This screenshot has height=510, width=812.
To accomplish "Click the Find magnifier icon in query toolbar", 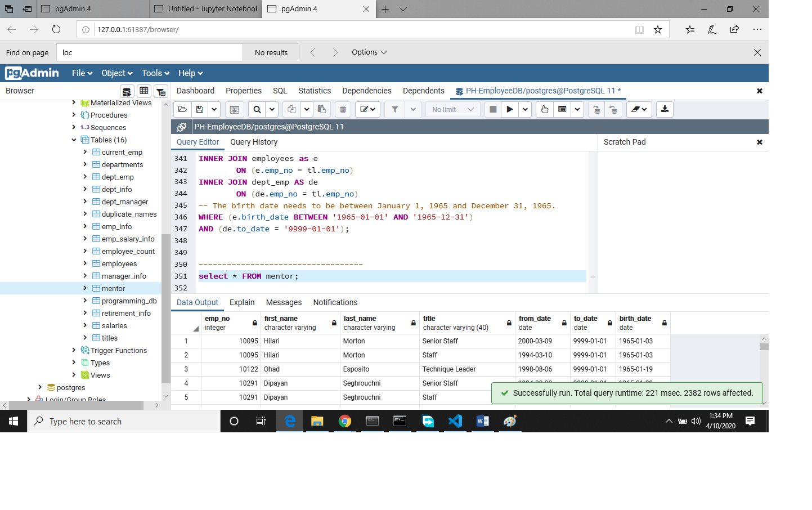I will coord(257,109).
